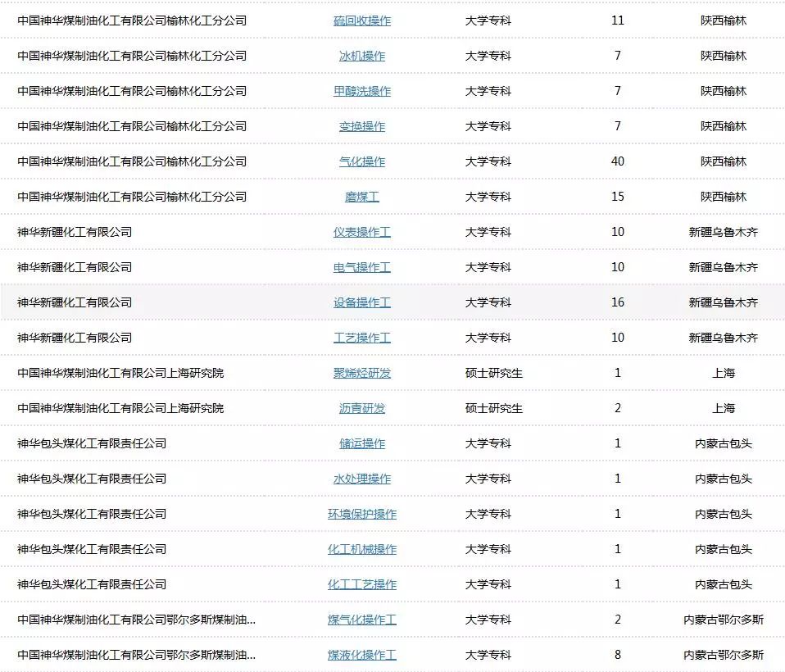This screenshot has height=672, width=785.
Task: Select 内蒙古包头 in 环境保护操作 row
Action: pyautogui.click(x=724, y=514)
